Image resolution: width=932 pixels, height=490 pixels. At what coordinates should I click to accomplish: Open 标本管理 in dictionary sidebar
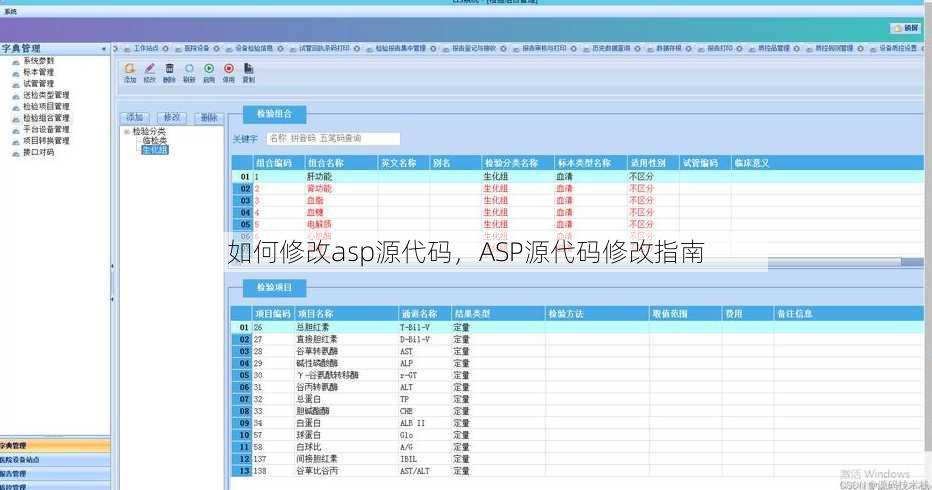click(x=38, y=72)
